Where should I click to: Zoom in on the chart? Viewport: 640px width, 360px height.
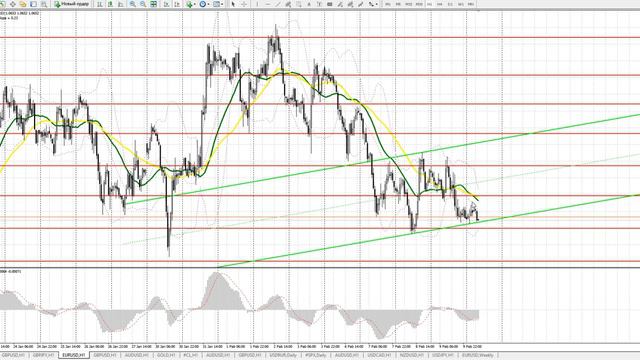pos(133,4)
